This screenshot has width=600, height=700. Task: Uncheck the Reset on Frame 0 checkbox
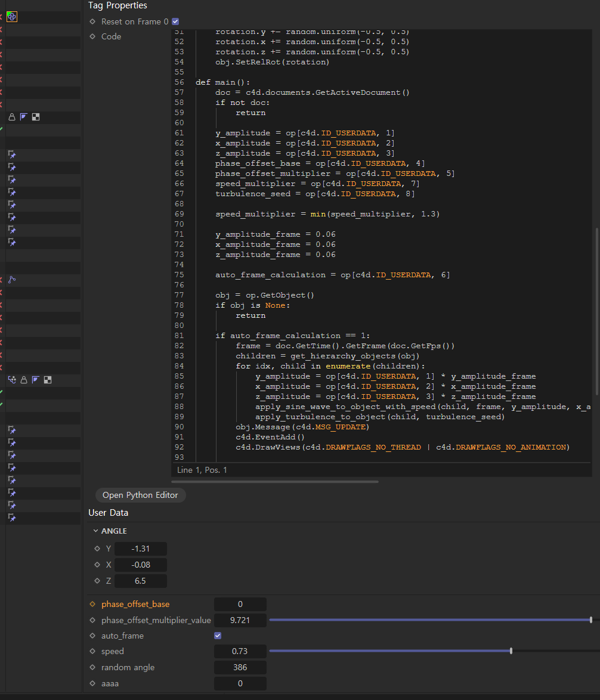[x=175, y=21]
